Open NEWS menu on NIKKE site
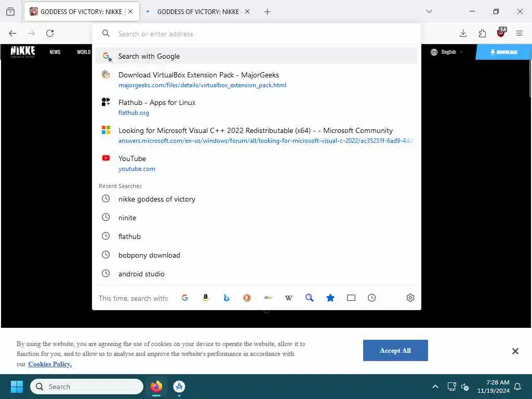 coord(55,52)
